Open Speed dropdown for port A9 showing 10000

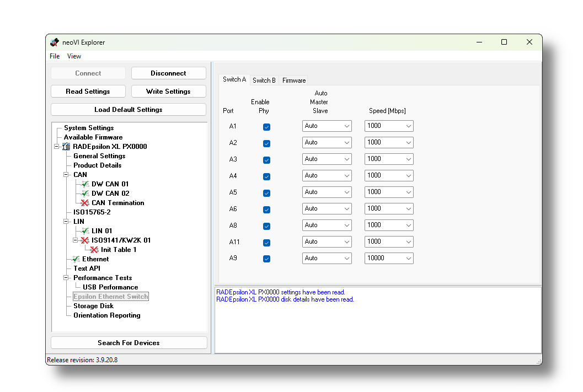click(389, 258)
